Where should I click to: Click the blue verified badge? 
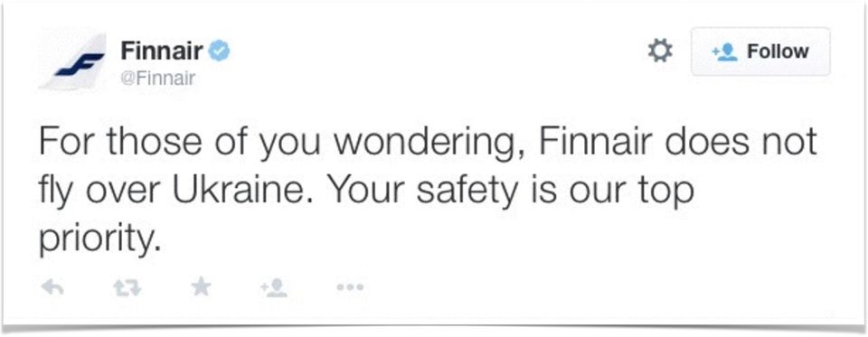219,52
